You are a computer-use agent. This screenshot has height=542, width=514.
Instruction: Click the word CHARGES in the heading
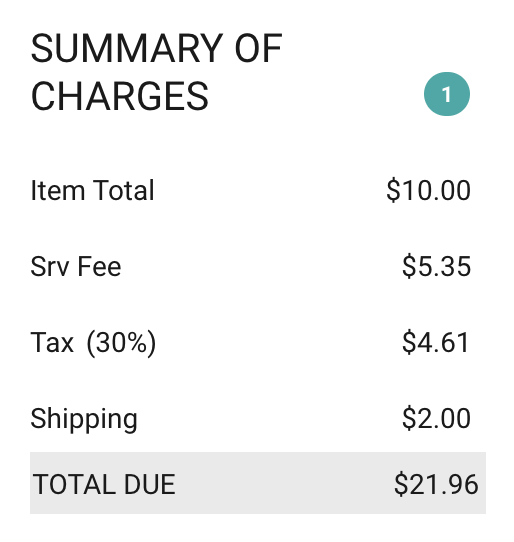(120, 96)
